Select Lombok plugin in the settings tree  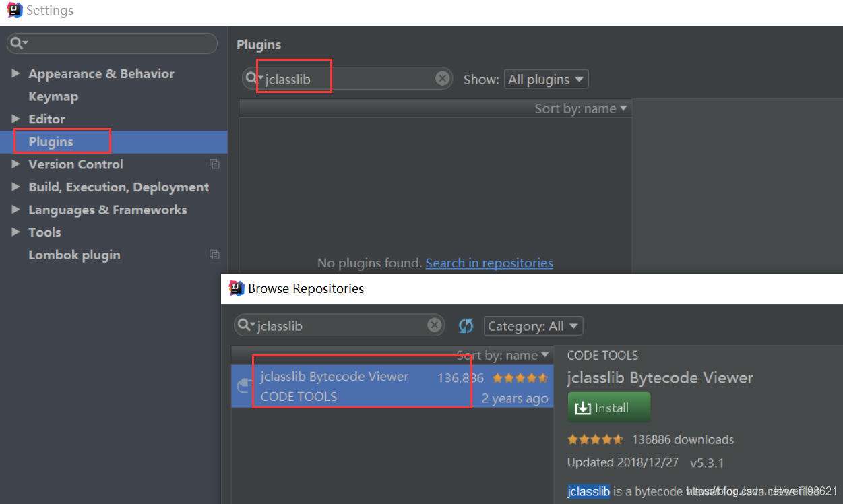click(74, 255)
